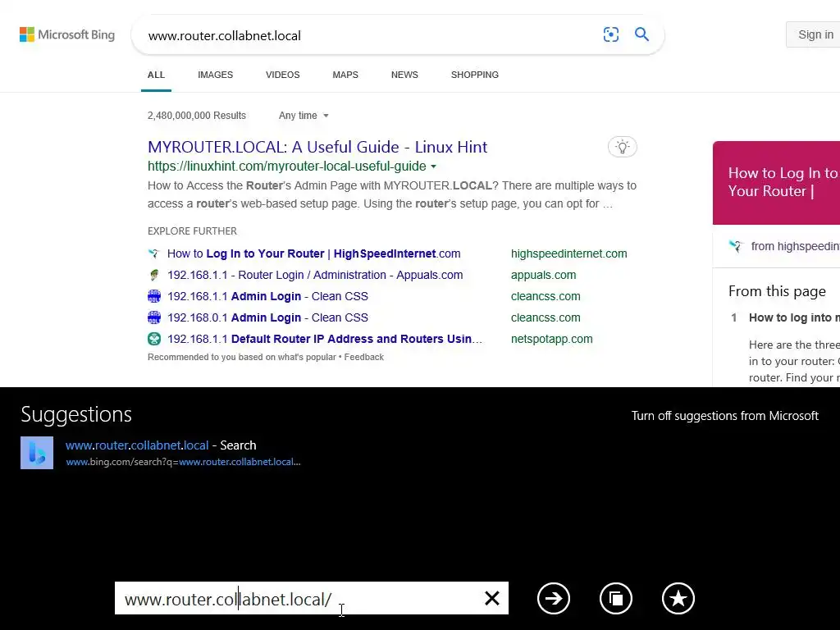Open the SHOPPING tab

coord(475,75)
